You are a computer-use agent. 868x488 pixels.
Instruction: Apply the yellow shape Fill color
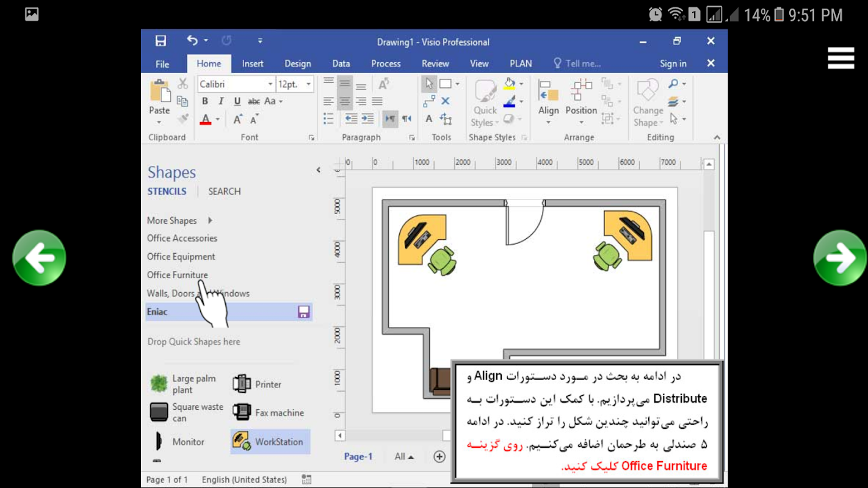(510, 84)
